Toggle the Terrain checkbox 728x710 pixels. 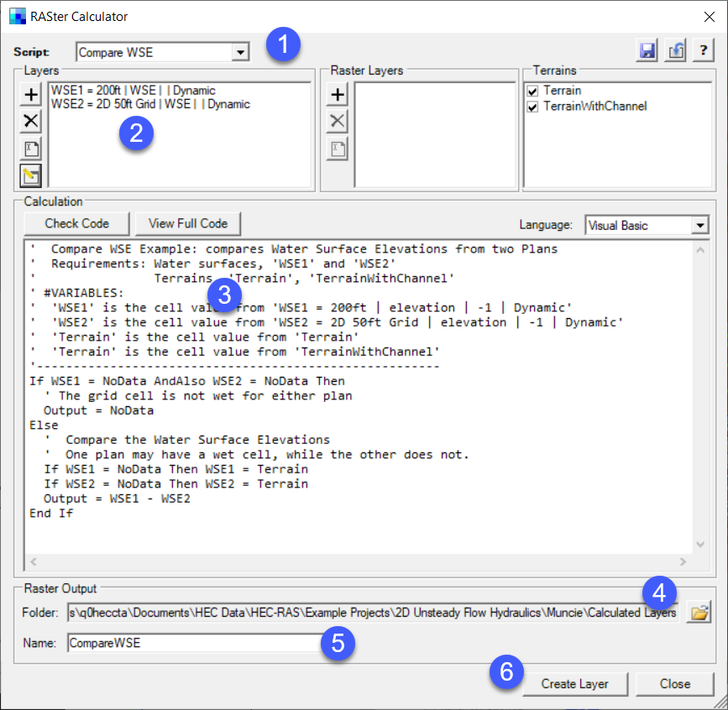[x=532, y=91]
